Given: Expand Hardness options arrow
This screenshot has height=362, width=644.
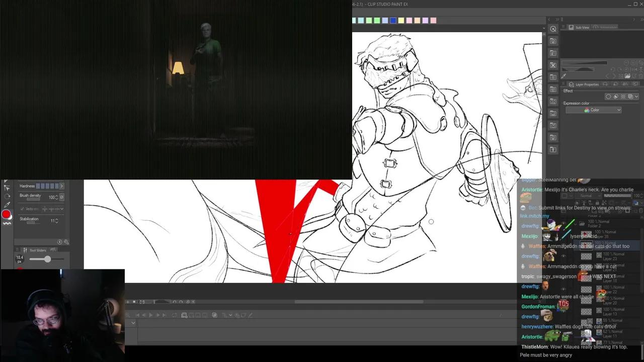Looking at the screenshot, I should click(x=61, y=186).
